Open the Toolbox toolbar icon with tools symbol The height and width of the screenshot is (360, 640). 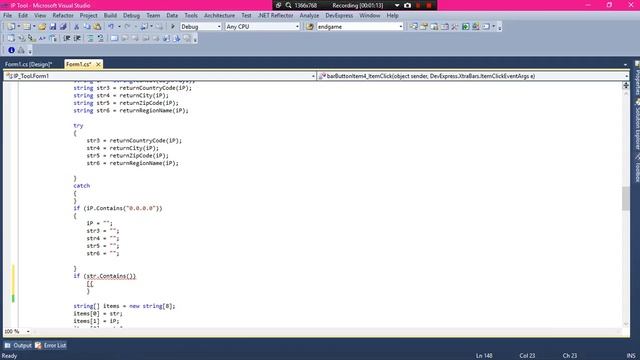pos(455,27)
